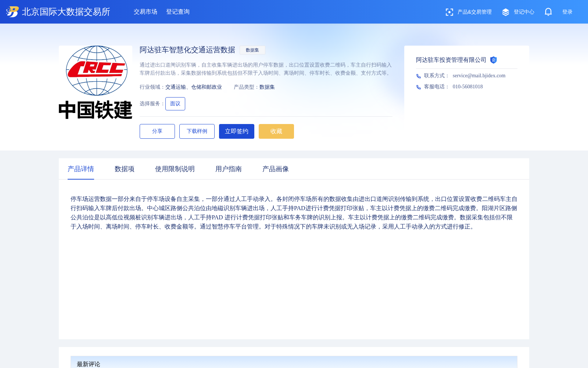Viewport: 588px width, 368px height.
Task: Click 登录 to sign in
Action: [x=567, y=12]
